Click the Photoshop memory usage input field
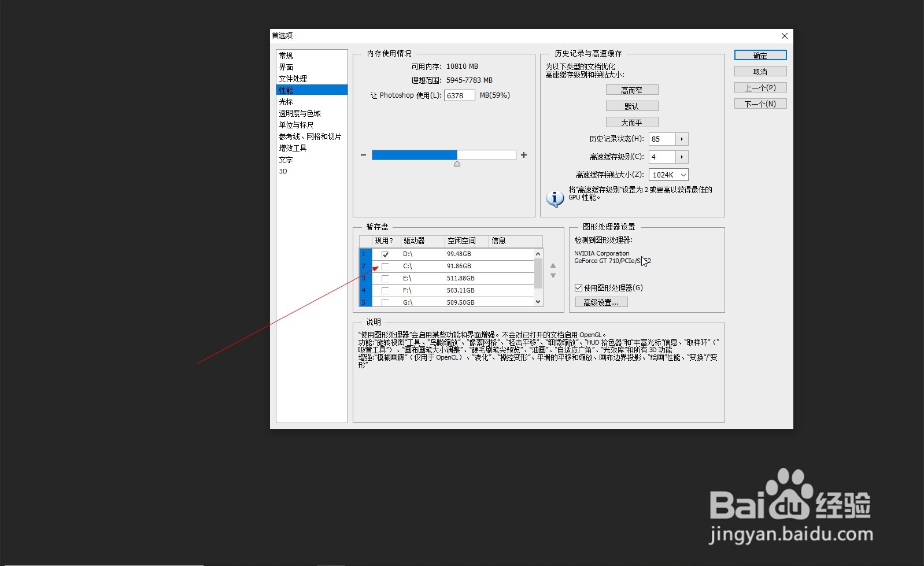The width and height of the screenshot is (924, 566). click(x=460, y=95)
